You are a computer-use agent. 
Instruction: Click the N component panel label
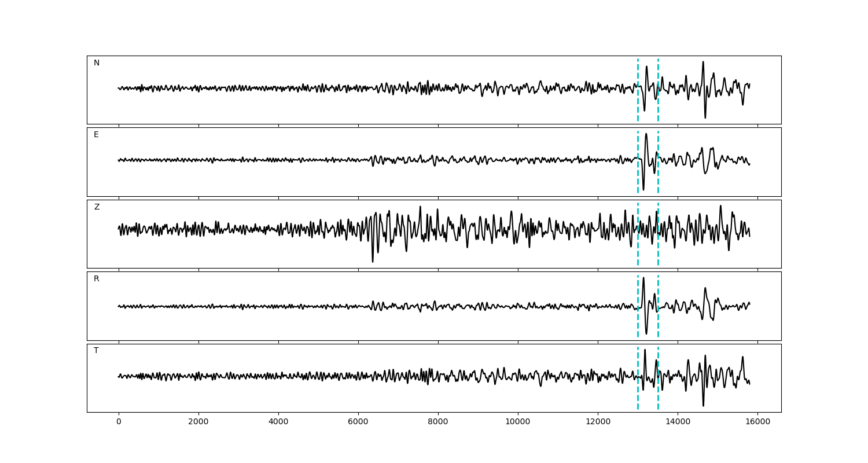point(97,63)
